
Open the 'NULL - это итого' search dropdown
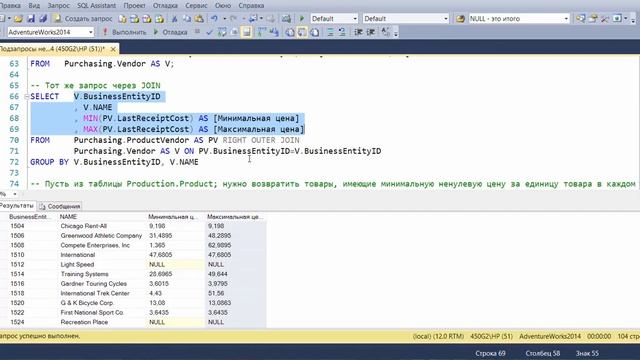pos(519,19)
